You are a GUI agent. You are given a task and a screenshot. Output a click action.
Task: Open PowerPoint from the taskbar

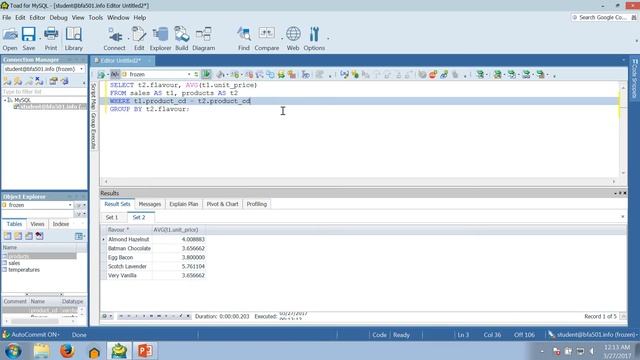coord(145,351)
